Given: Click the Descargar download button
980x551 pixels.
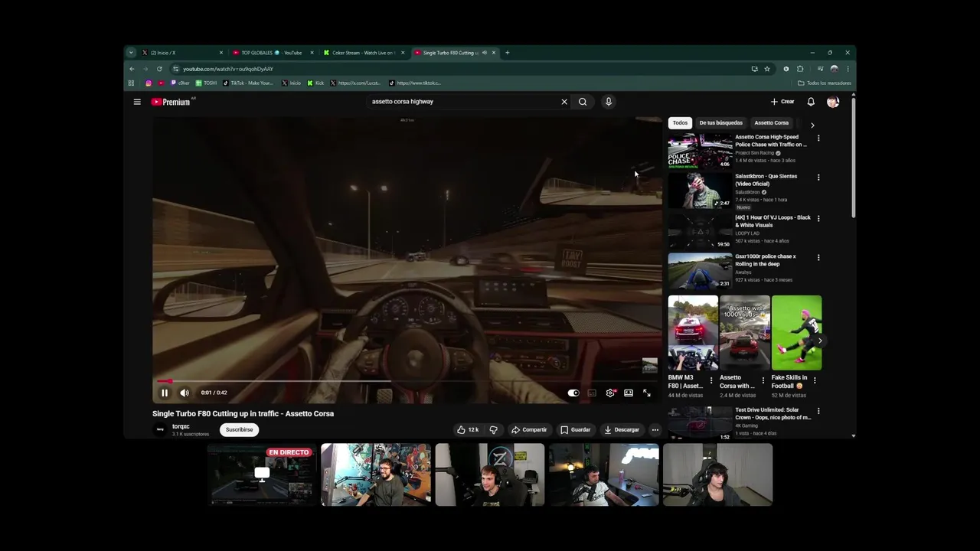Looking at the screenshot, I should [622, 429].
